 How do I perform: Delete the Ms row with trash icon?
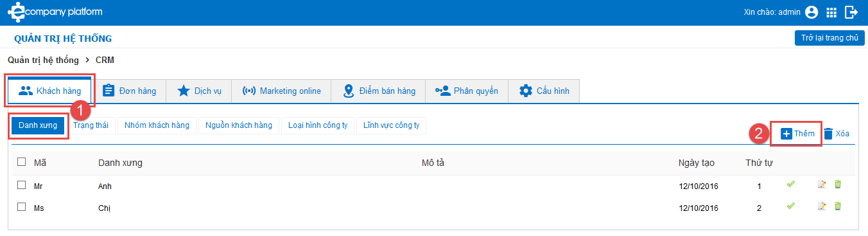(x=837, y=206)
